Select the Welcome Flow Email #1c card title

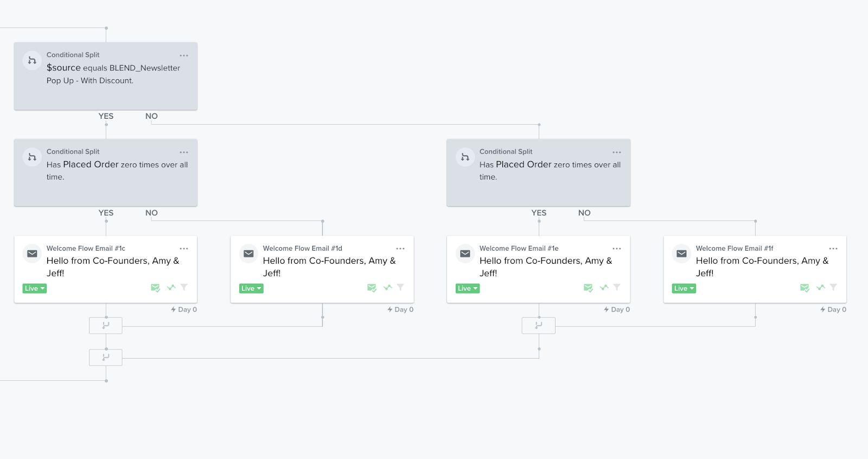[x=86, y=248]
